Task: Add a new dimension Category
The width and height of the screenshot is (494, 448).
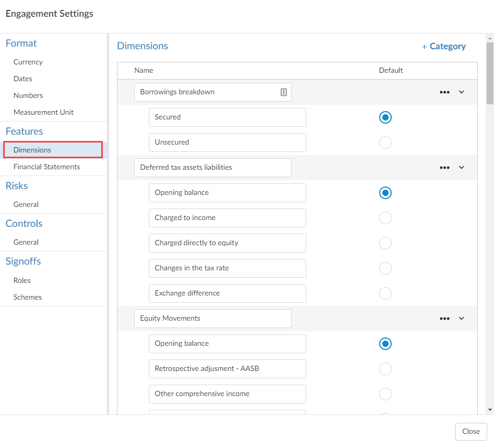Action: tap(444, 47)
